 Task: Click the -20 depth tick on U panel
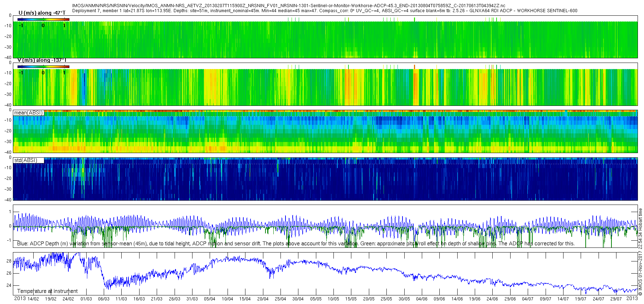click(8, 36)
